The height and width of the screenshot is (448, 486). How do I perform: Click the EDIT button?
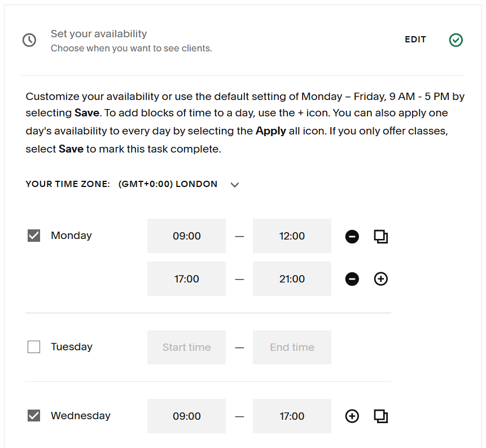(415, 40)
